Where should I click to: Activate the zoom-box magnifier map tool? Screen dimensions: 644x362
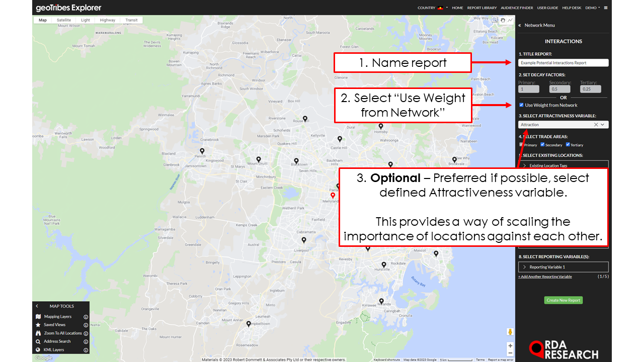495,20
